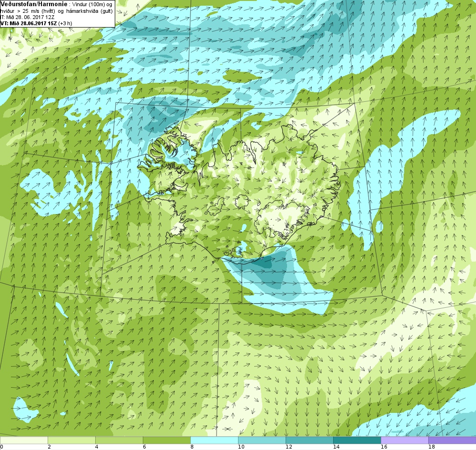Select the purple above-18 m/s legend swatch
Image resolution: width=476 pixels, height=450 pixels.
[452, 440]
